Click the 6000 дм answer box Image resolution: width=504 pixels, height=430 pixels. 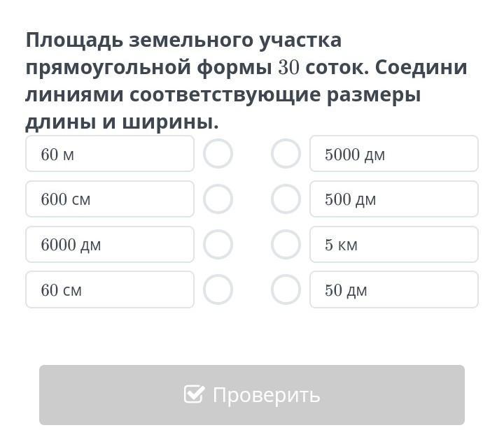110,245
